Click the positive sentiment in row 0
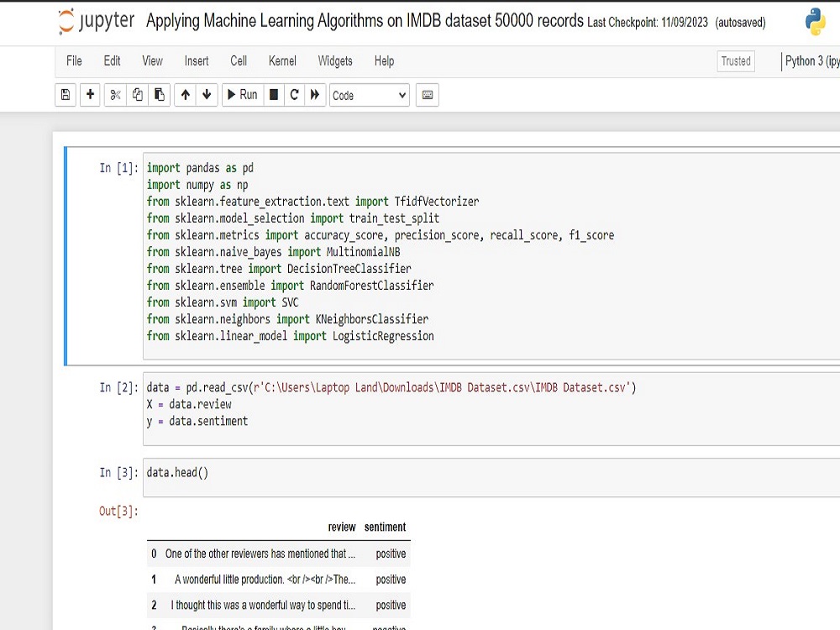The image size is (840, 630). 391,554
